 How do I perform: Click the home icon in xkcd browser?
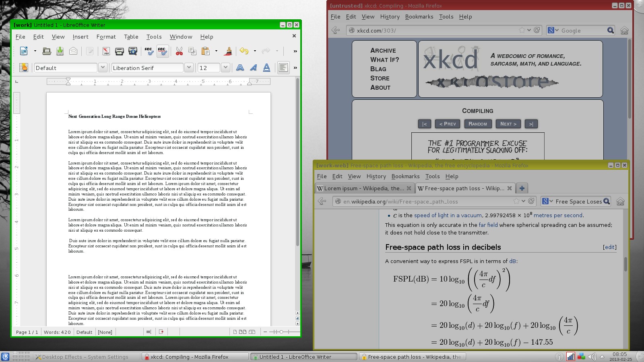click(624, 31)
